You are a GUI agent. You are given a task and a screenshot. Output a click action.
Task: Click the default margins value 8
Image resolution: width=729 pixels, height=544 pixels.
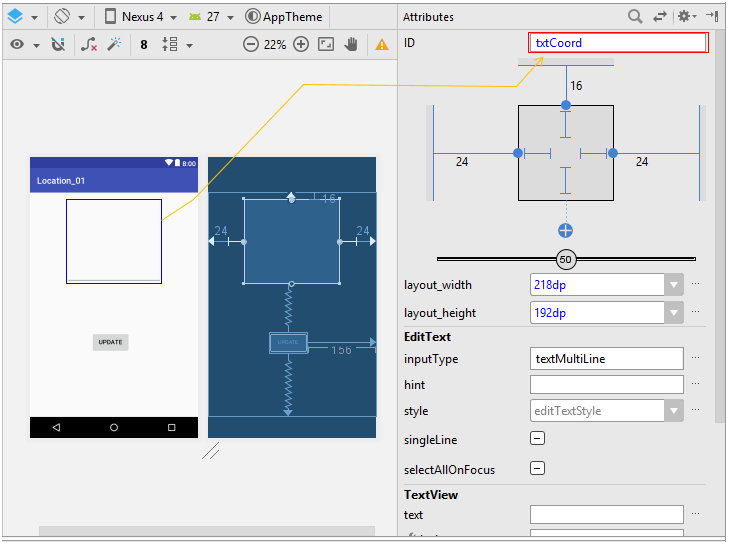click(144, 45)
